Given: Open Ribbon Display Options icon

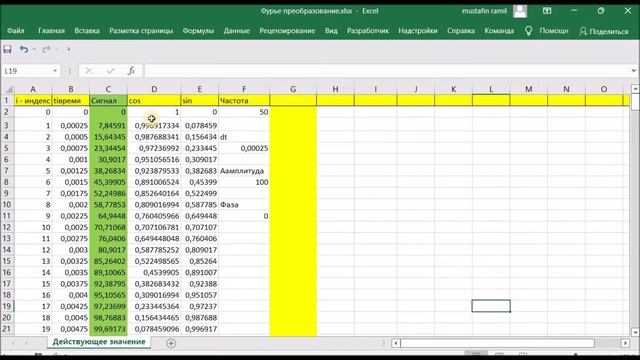Looking at the screenshot, I should coord(547,11).
